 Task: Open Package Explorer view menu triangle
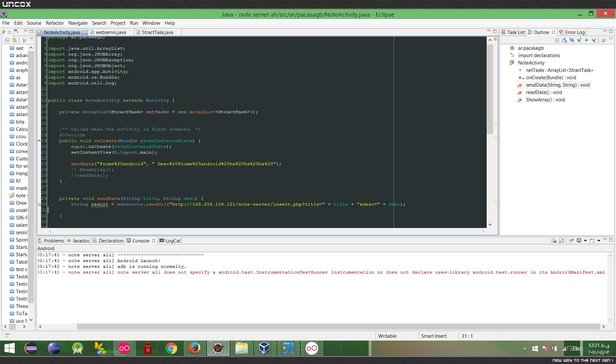31,39
